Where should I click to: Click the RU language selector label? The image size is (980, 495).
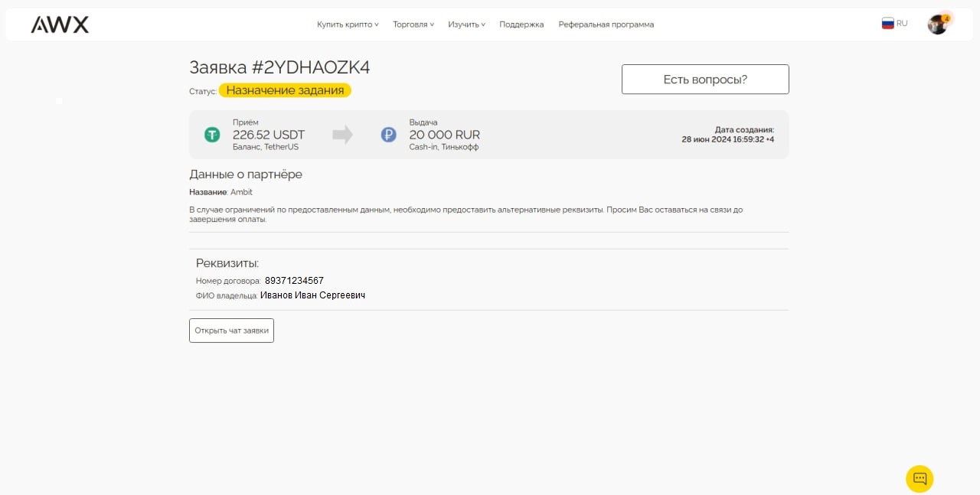click(902, 24)
